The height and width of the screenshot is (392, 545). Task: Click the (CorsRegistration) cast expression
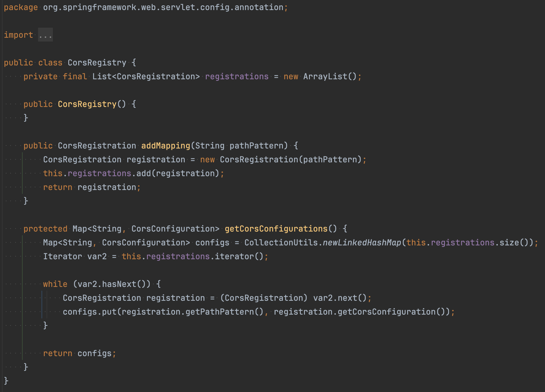click(264, 298)
